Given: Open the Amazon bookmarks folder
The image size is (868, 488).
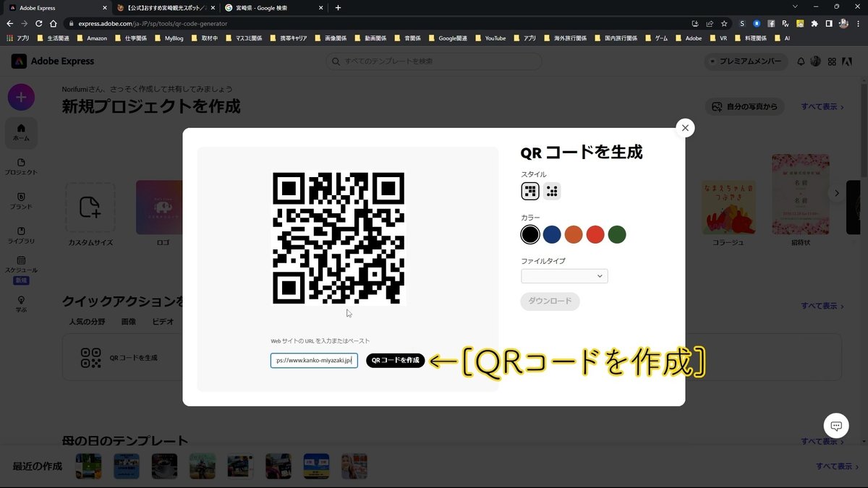Looking at the screenshot, I should coord(91,38).
